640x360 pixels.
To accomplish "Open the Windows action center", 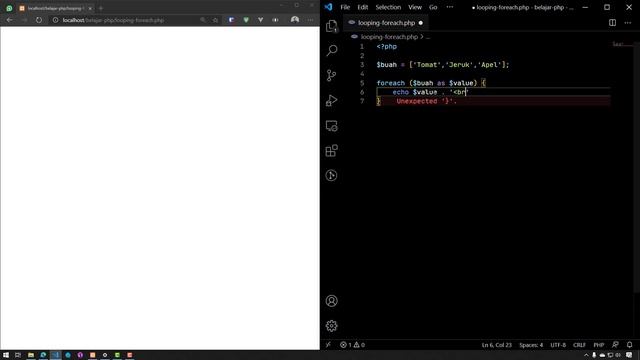I will pyautogui.click(x=629, y=355).
